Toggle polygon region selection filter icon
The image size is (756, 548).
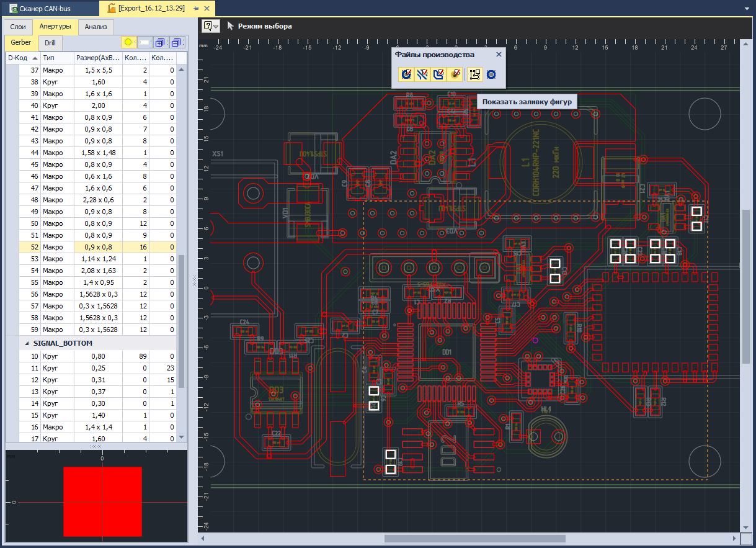pyautogui.click(x=438, y=74)
